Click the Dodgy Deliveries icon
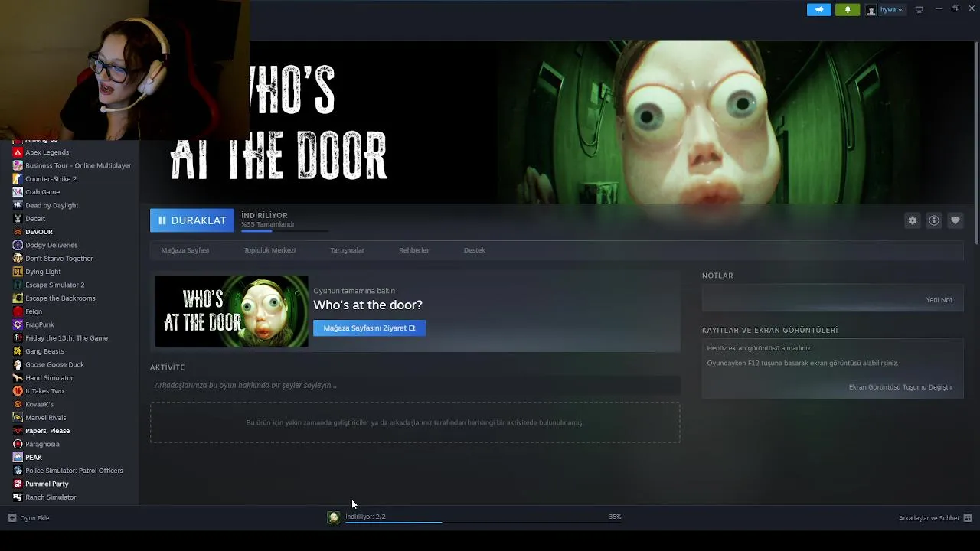Image resolution: width=980 pixels, height=551 pixels. click(18, 245)
